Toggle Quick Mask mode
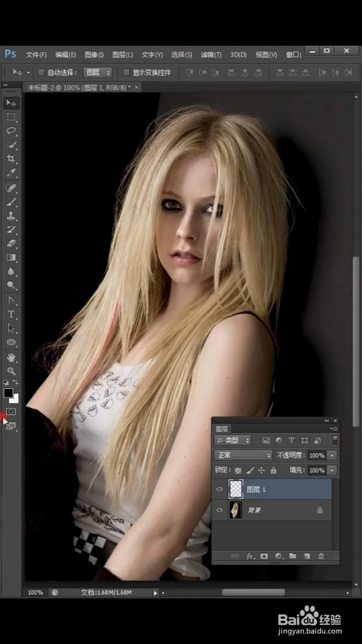The image size is (362, 644). click(x=11, y=412)
